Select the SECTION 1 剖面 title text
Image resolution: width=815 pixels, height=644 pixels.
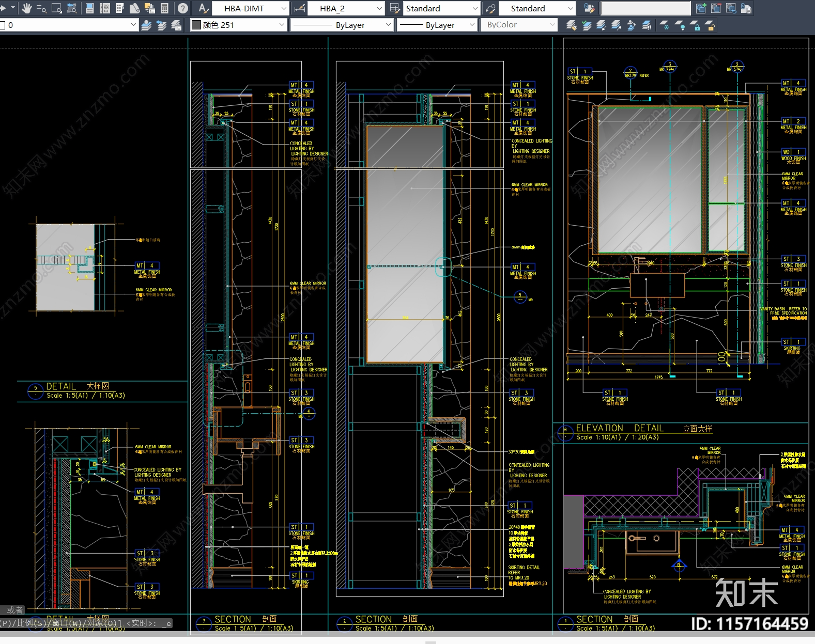(x=607, y=619)
